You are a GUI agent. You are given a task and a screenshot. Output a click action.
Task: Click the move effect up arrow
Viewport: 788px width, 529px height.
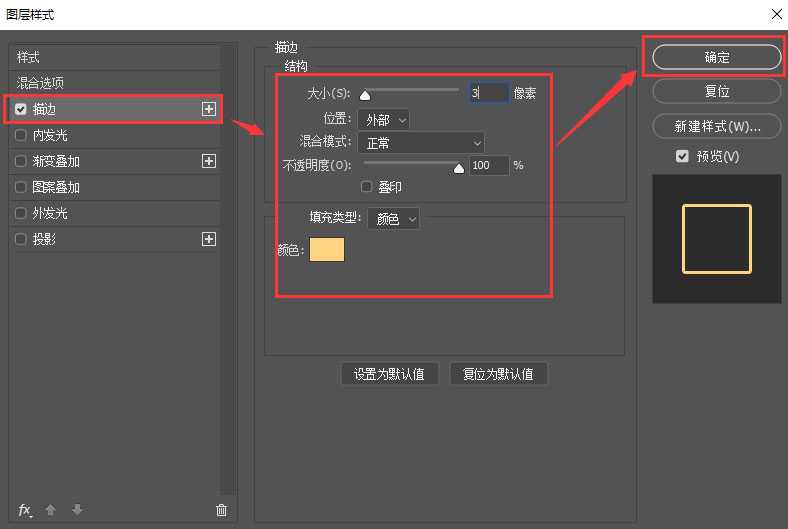click(51, 510)
